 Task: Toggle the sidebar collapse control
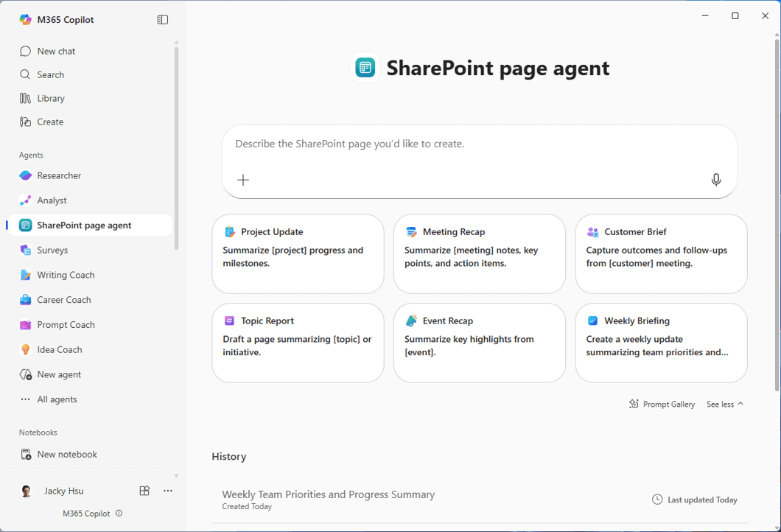point(162,19)
